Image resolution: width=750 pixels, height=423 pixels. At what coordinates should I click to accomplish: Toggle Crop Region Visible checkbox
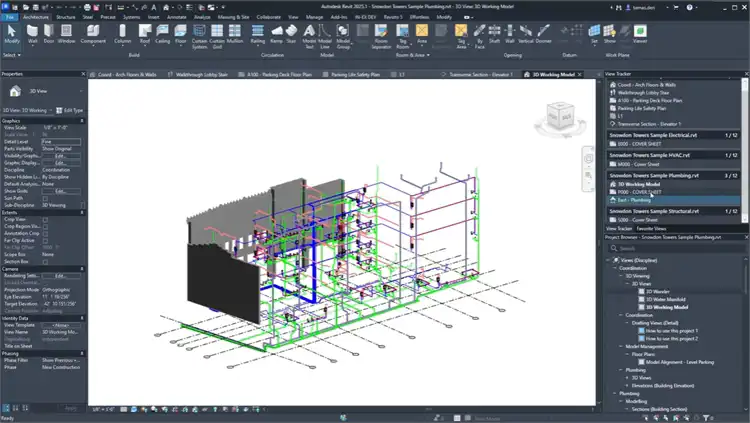pyautogui.click(x=45, y=227)
